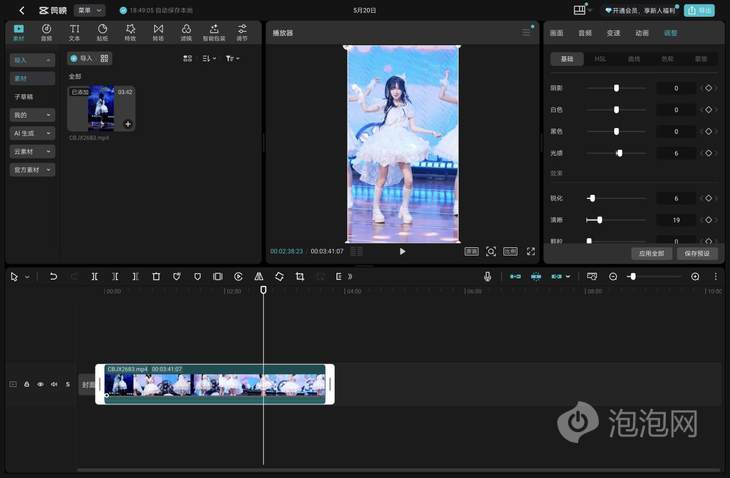This screenshot has height=478, width=730.
Task: Open the 转场 transitions icon
Action: pos(158,33)
